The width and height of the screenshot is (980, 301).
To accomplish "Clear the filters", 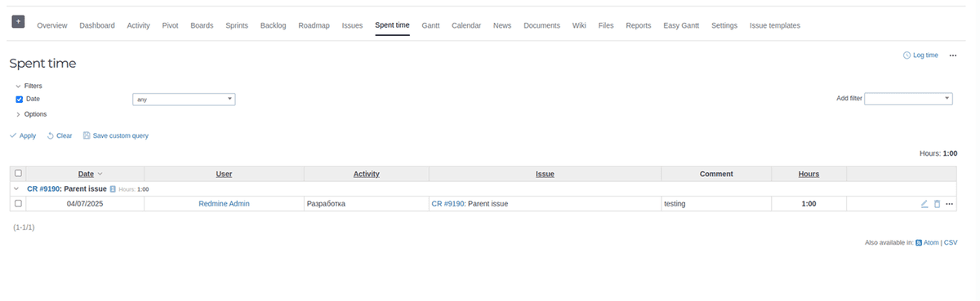I will pos(60,135).
